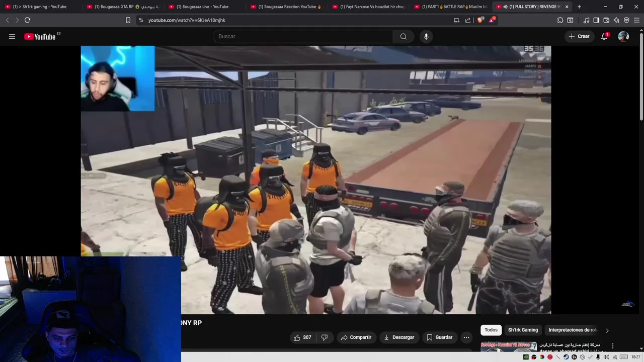Click the main video player

coord(316,180)
